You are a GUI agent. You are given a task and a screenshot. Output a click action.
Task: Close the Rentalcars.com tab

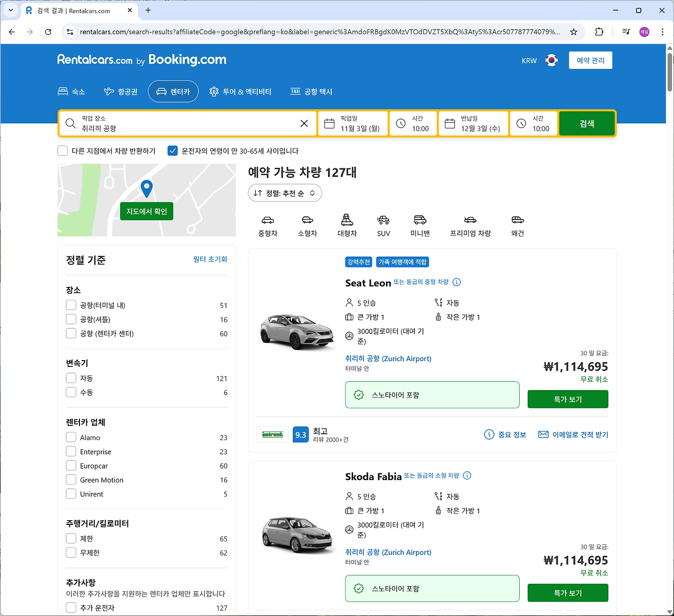130,11
